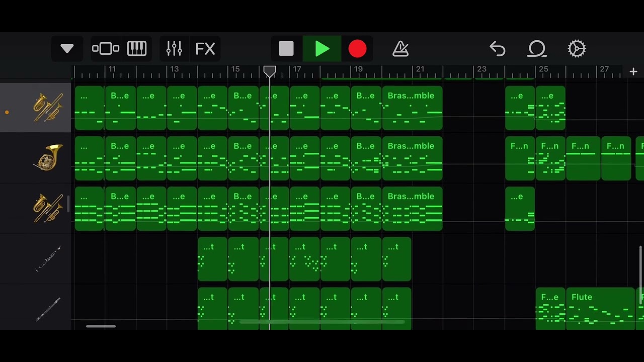Select F...n region at bar 24 on horn track
Viewport: 644px width, 362px height.
point(520,158)
